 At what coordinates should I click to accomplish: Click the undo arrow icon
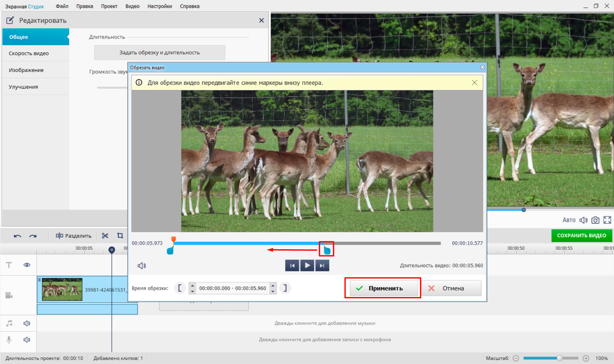point(17,236)
